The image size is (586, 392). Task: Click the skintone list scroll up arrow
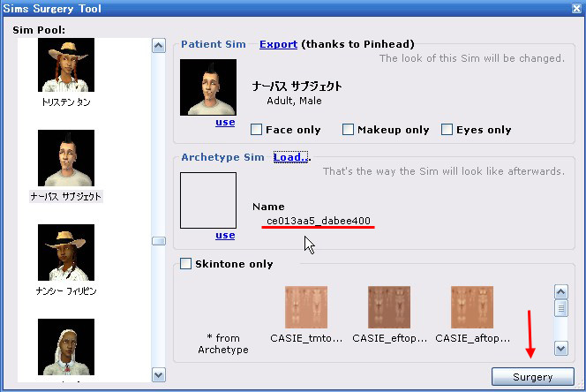click(x=561, y=291)
